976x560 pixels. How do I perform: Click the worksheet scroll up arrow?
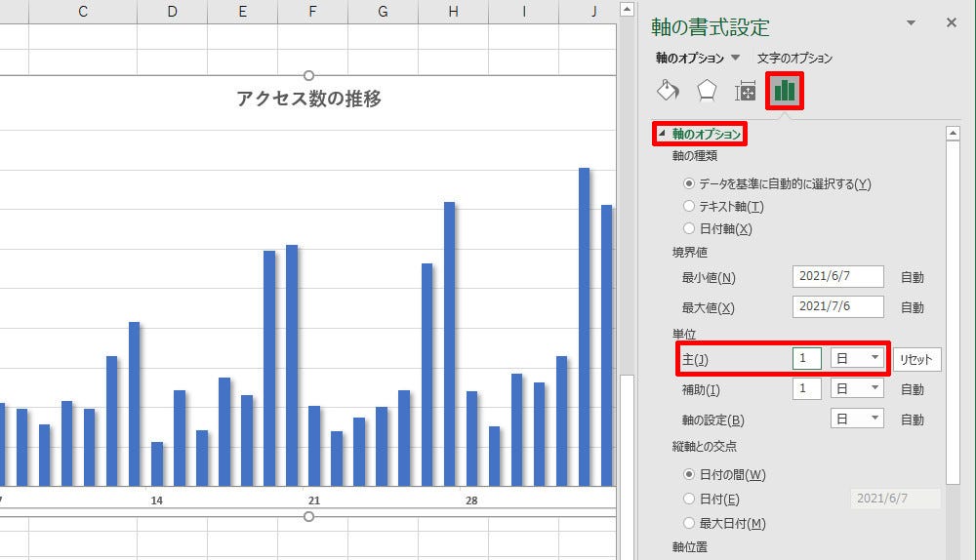(x=627, y=10)
